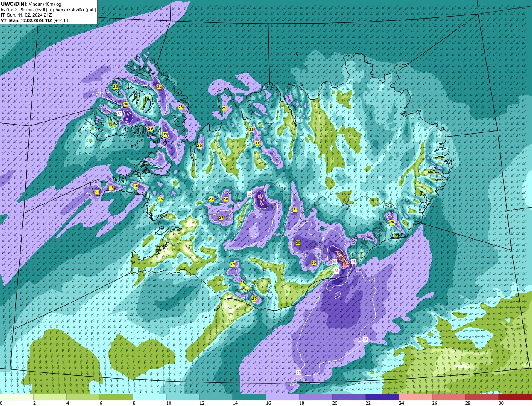Viewport: 532px width, 406px height.
Task: Select the 14–16 m/s dark teal legend swatch
Action: click(x=249, y=397)
